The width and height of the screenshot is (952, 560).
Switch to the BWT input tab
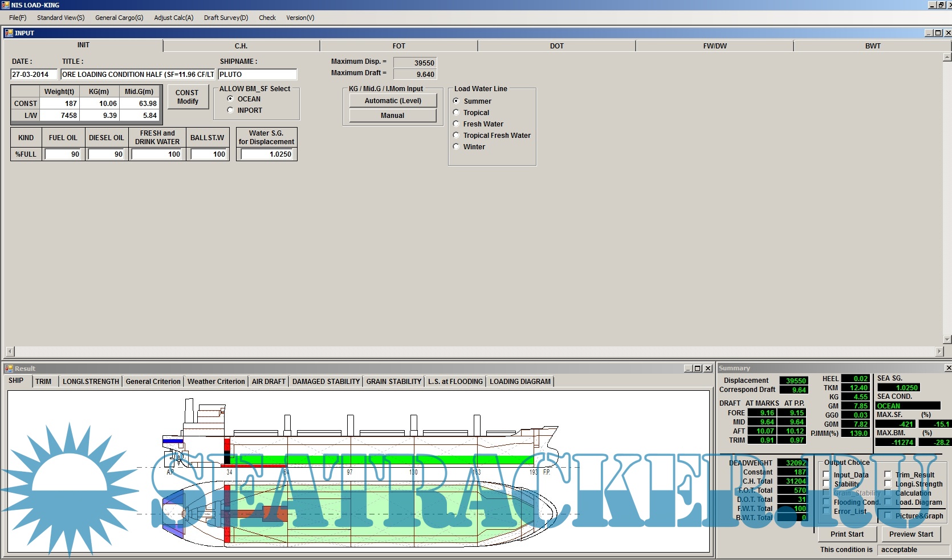pos(872,46)
